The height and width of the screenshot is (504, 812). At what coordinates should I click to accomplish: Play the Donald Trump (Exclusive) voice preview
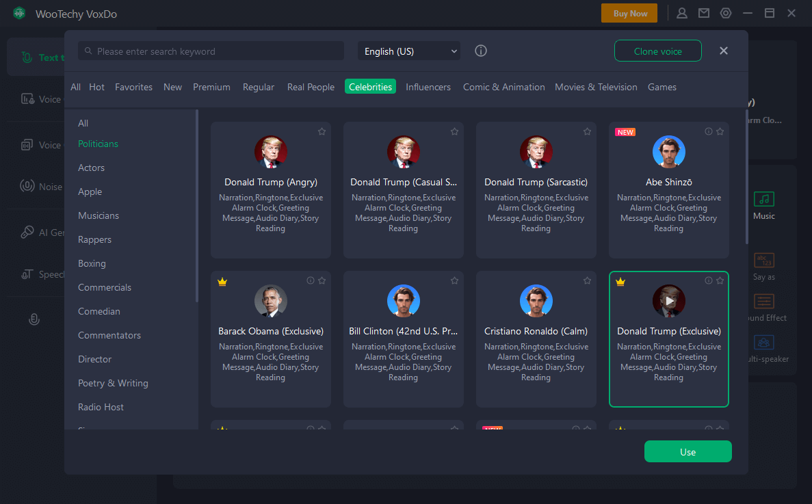click(669, 301)
